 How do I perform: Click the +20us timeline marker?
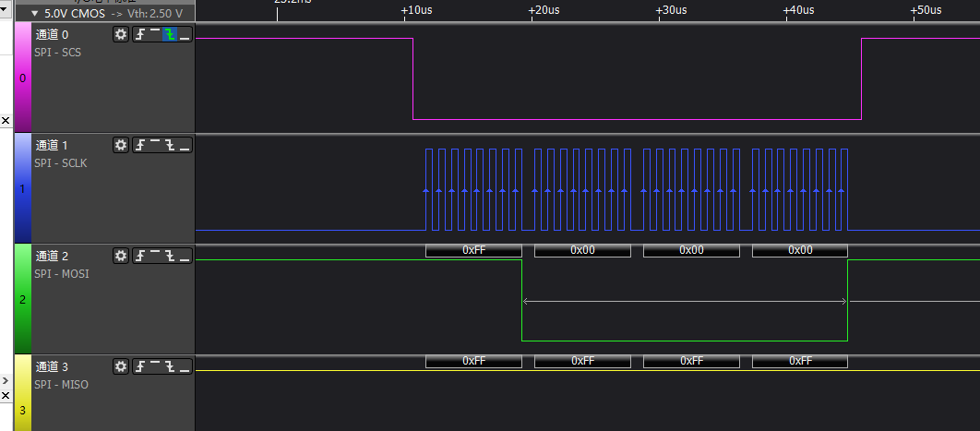tap(544, 10)
